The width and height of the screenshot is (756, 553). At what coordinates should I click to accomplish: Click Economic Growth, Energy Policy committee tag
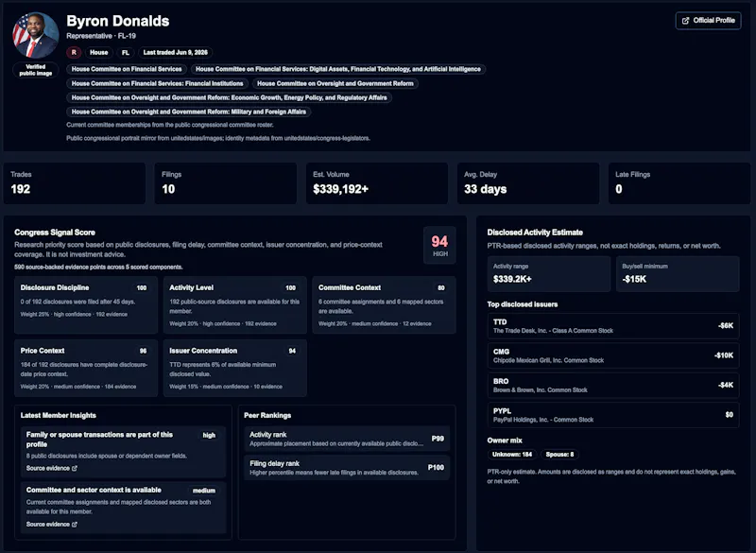point(229,97)
